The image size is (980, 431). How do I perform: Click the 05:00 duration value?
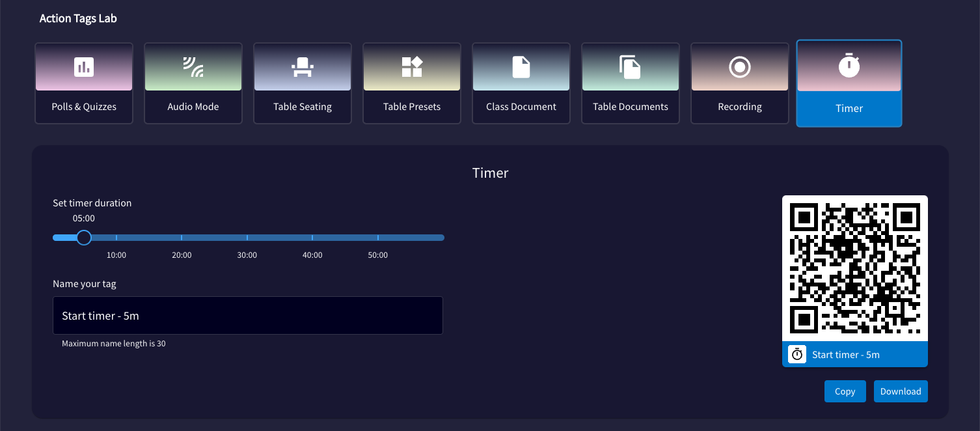pos(84,219)
